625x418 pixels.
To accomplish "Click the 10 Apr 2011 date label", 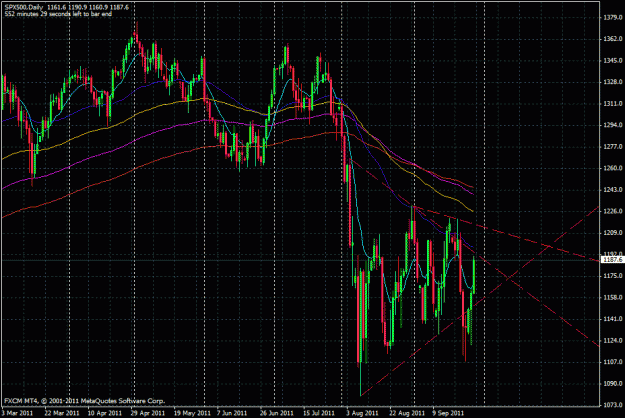I will (104, 413).
